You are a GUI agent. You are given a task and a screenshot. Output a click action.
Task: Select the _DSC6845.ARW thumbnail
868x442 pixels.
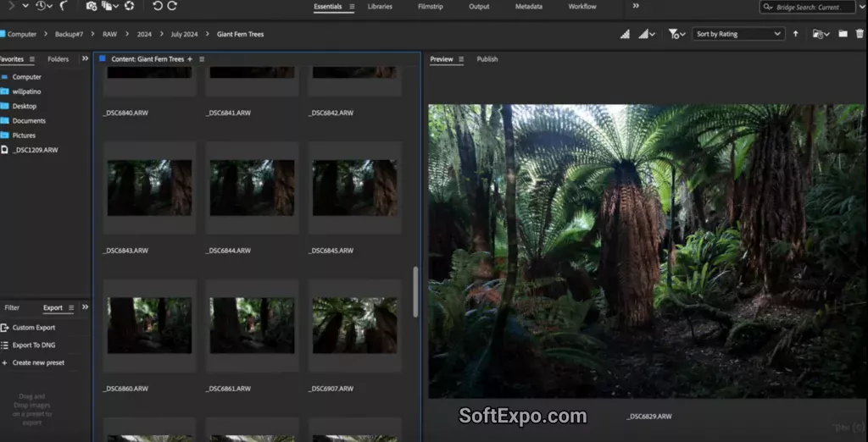(355, 188)
